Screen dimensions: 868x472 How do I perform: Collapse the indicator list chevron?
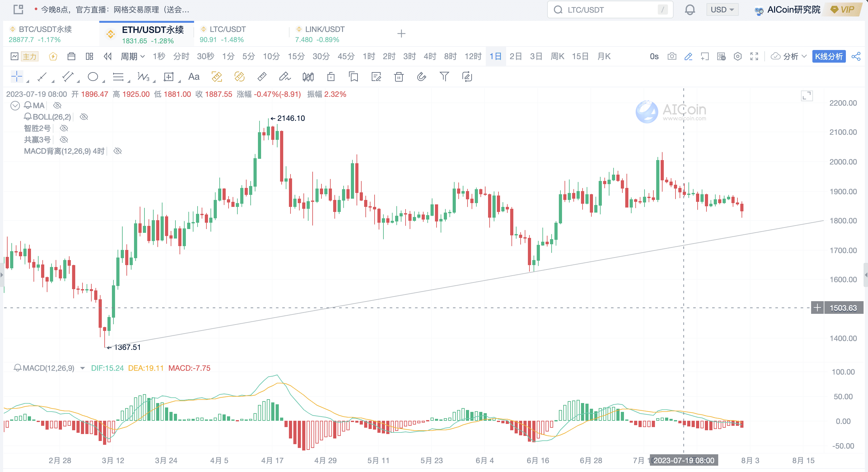coord(15,106)
